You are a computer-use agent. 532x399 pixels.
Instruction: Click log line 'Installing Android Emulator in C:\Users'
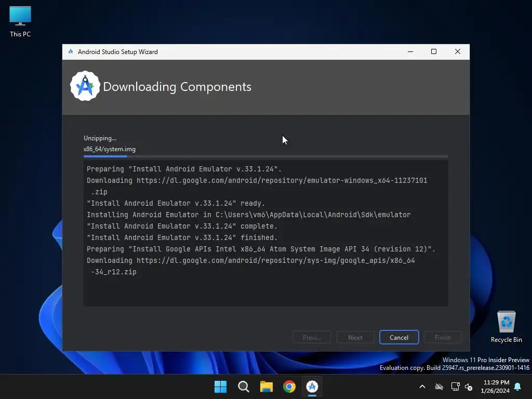(x=248, y=215)
